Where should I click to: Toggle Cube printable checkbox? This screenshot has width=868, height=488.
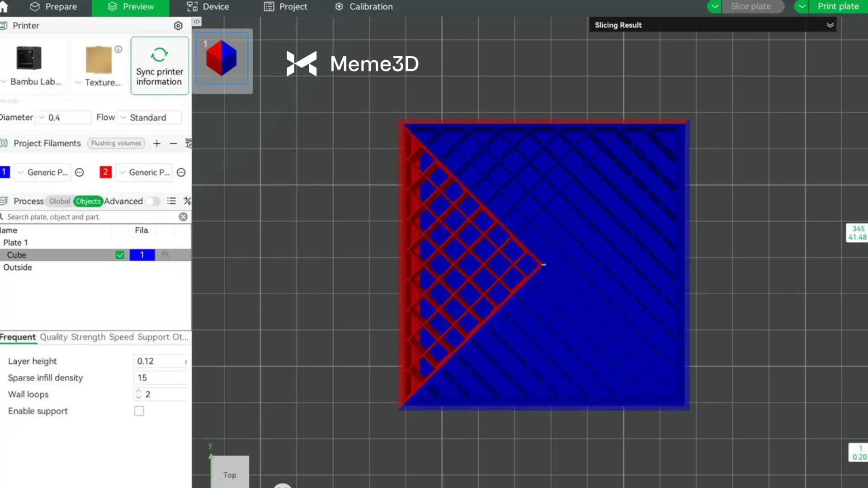pyautogui.click(x=120, y=255)
